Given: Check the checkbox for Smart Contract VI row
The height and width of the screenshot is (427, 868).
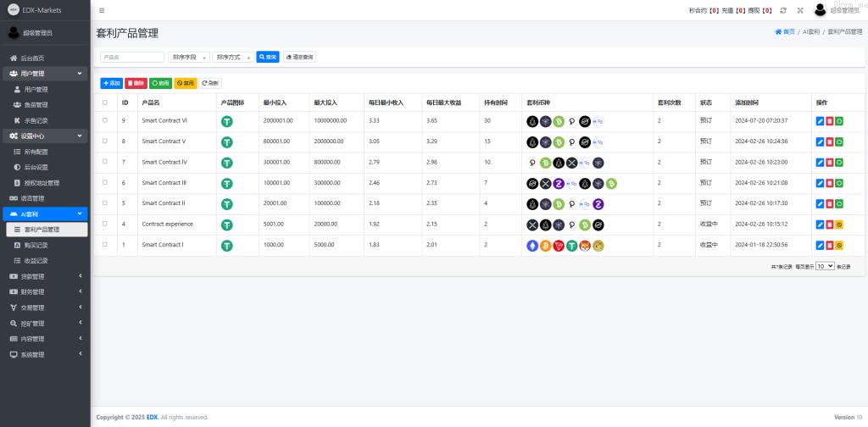Looking at the screenshot, I should tap(105, 121).
